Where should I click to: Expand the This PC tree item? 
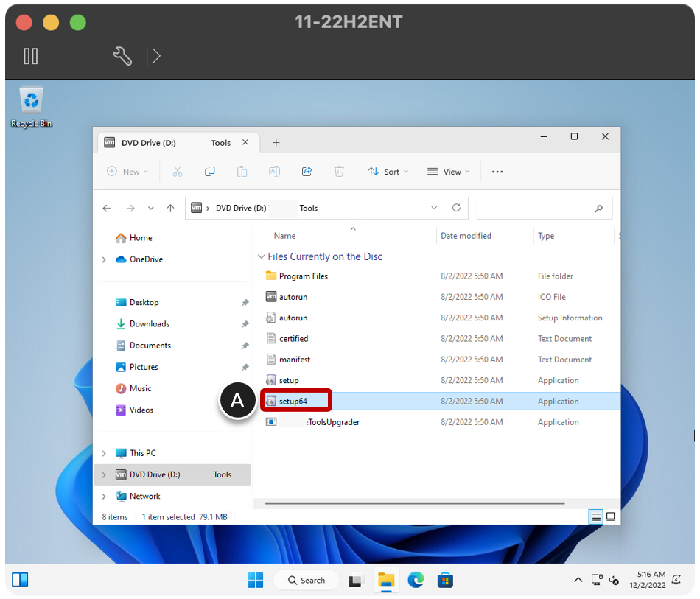[x=104, y=452]
